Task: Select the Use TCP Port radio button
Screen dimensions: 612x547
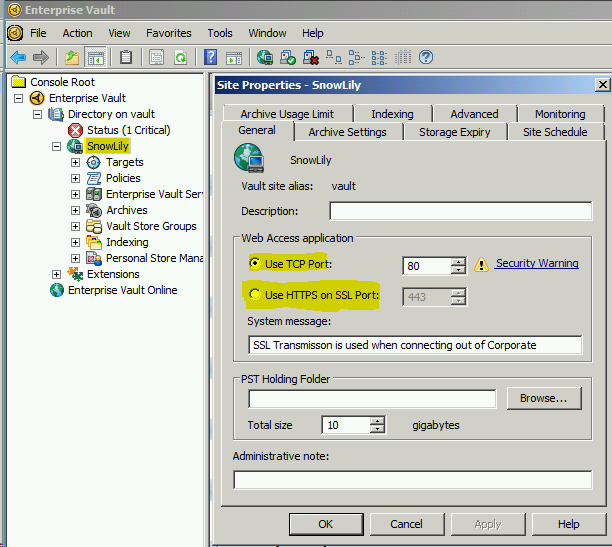Action: [255, 263]
